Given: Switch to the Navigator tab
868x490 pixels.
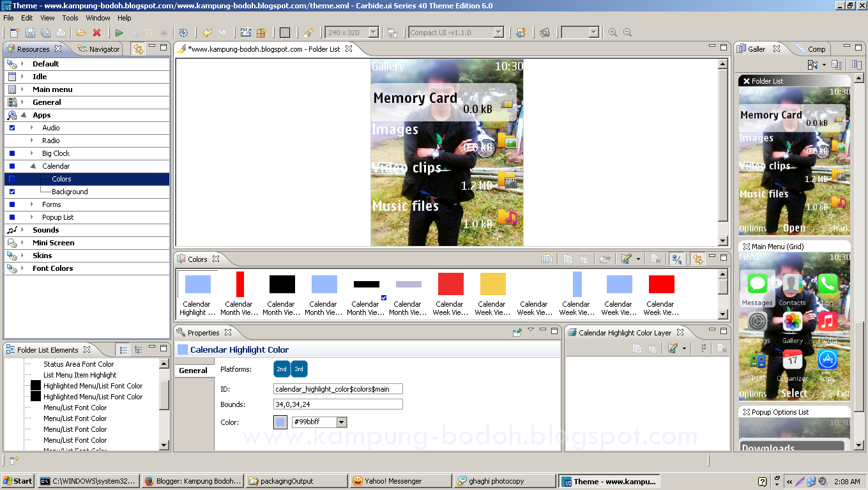Looking at the screenshot, I should click(99, 49).
